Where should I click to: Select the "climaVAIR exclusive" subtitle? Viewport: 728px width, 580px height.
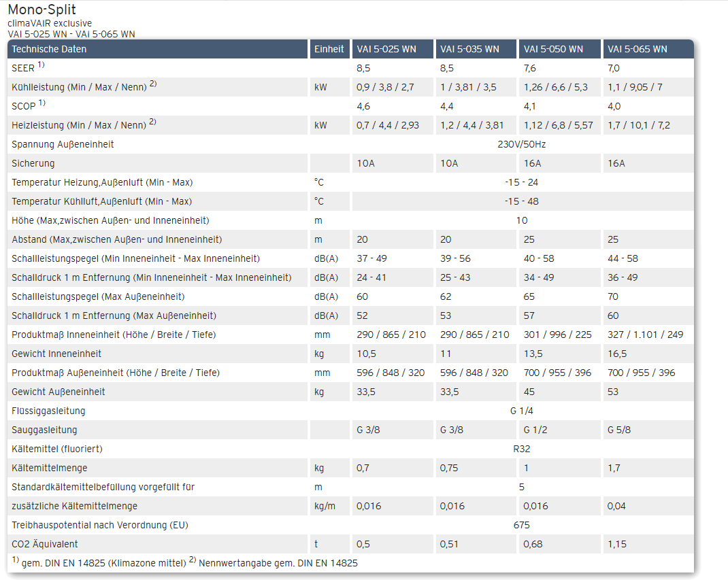coord(50,23)
